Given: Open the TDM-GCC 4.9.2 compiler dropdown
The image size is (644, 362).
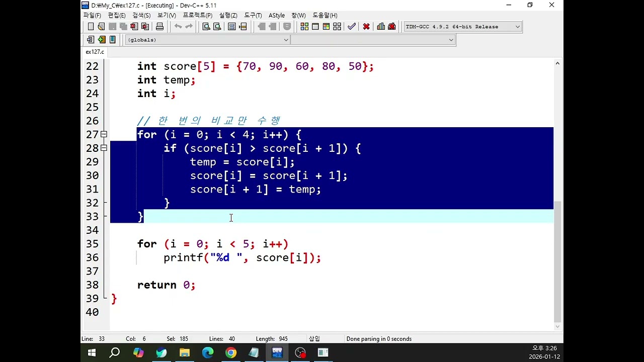Looking at the screenshot, I should pos(463,27).
